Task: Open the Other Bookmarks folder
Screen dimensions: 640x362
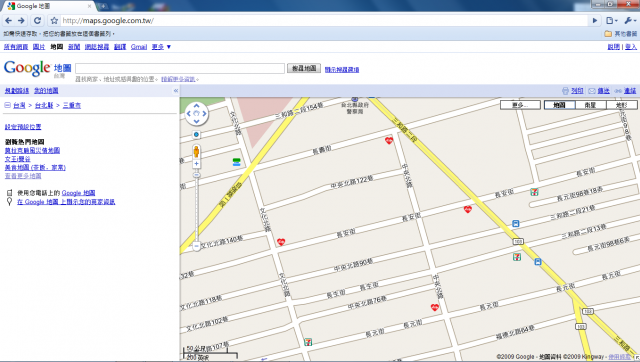Action: point(620,33)
